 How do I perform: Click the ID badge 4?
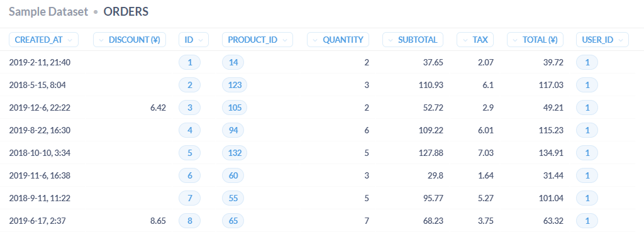point(190,130)
